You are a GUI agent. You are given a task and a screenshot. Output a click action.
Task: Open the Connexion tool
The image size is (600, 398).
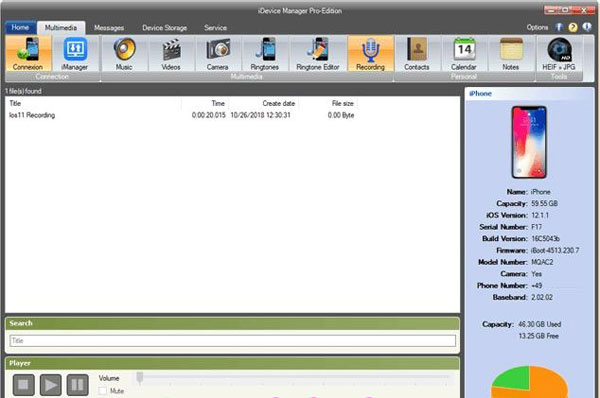click(x=28, y=54)
